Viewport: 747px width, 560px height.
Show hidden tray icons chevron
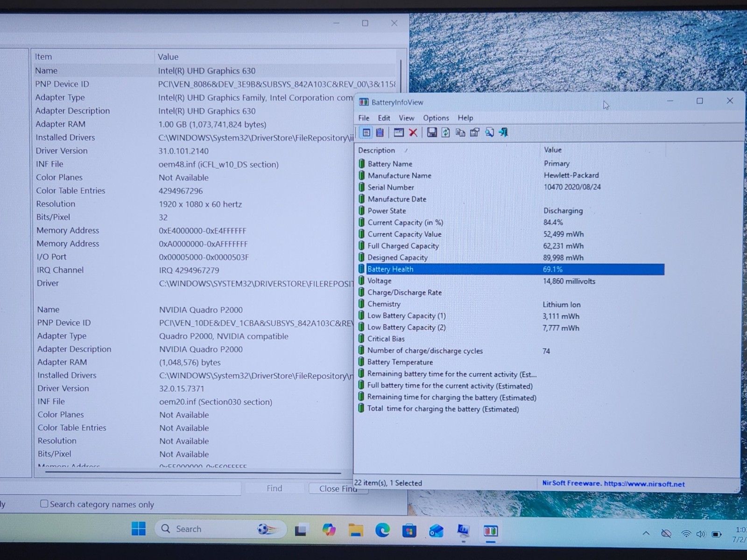coord(646,533)
